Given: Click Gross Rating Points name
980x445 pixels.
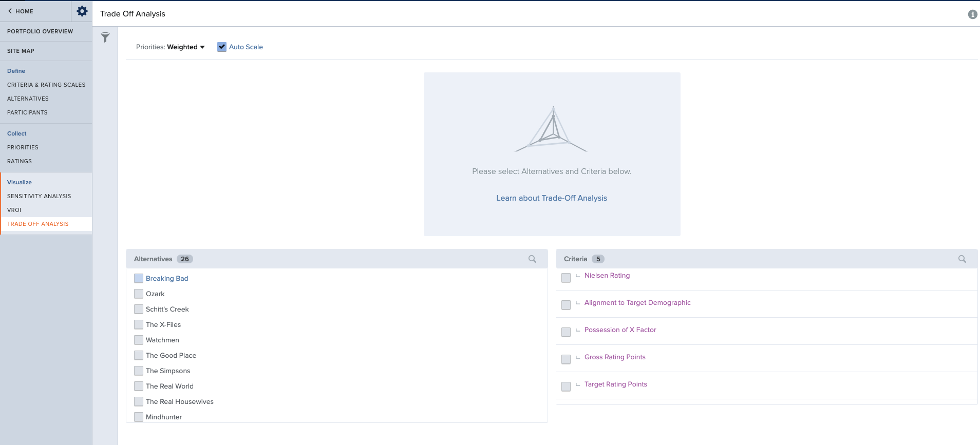Looking at the screenshot, I should tap(615, 357).
